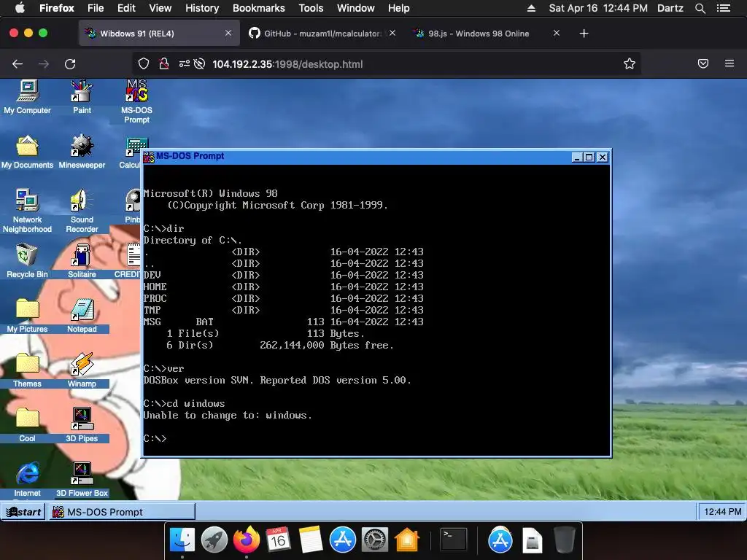
Task: Open the Calculator desktop shortcut
Action: pos(133,152)
